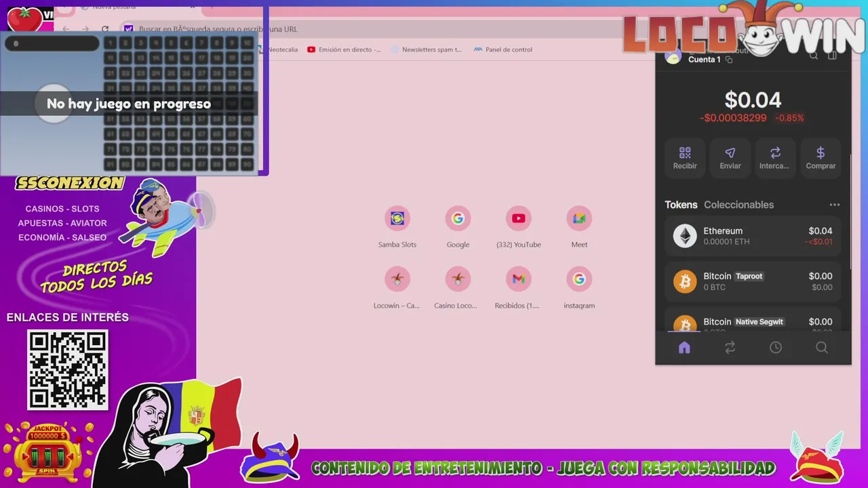The image size is (868, 488).
Task: Switch to the Tokens tab
Action: click(x=681, y=205)
